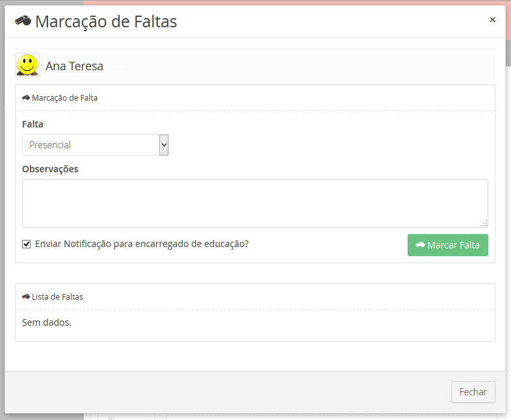511x420 pixels.
Task: Focus the Observações text area
Action: (255, 203)
